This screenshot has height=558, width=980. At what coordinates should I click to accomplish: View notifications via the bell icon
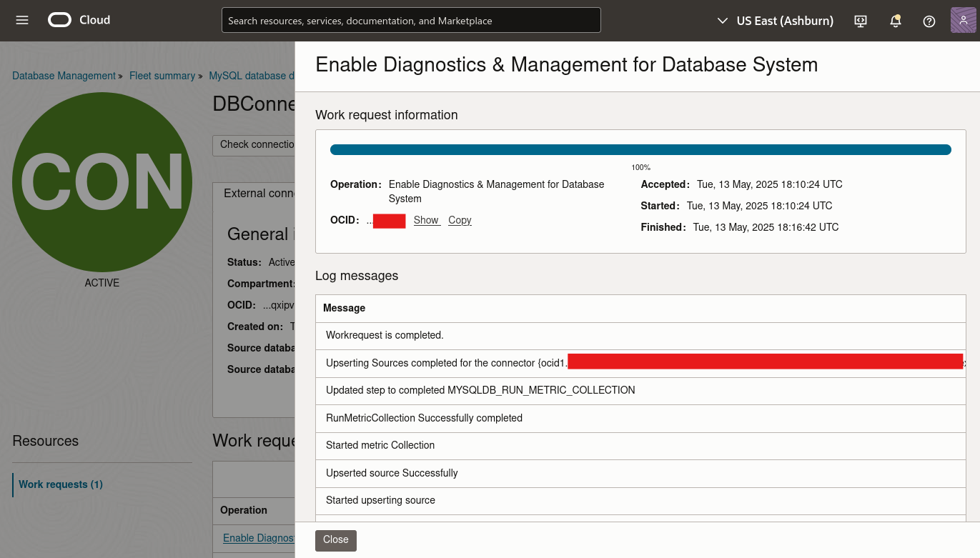pos(895,22)
